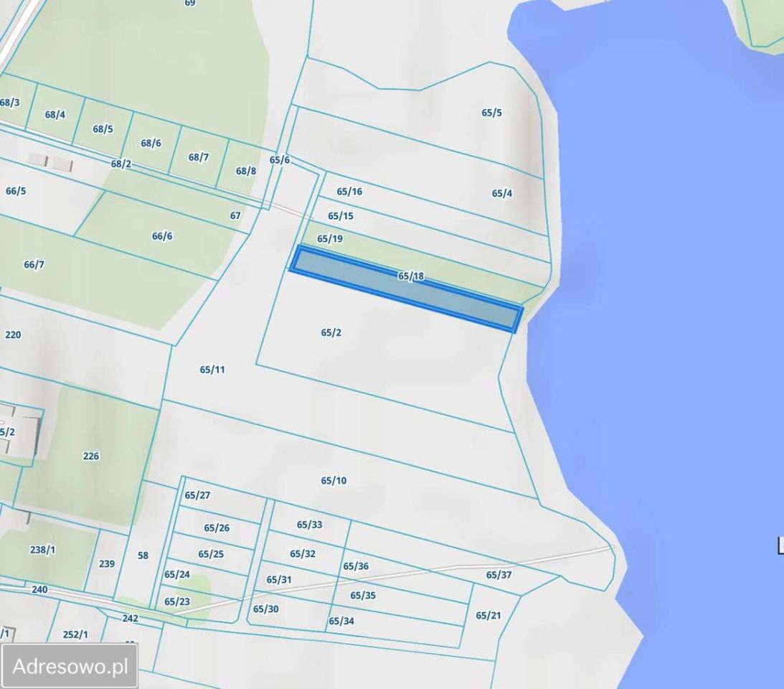This screenshot has height=689, width=784.
Task: Click parcel label 65/35
Action: pyautogui.click(x=363, y=596)
